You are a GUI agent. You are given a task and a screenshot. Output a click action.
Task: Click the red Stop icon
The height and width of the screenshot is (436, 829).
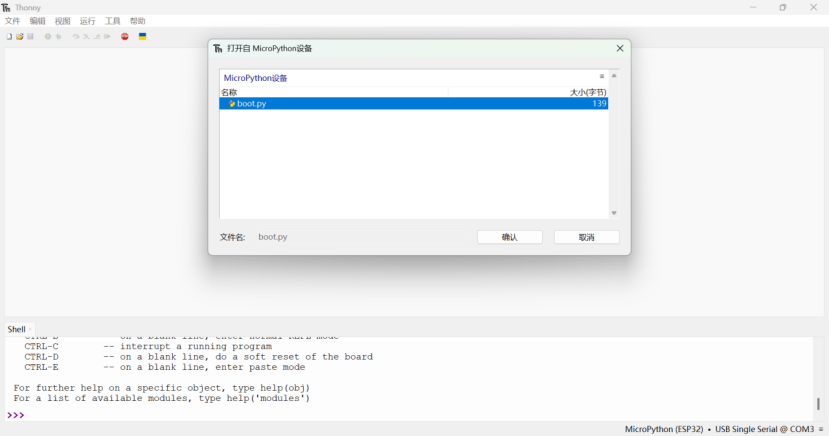(x=125, y=36)
